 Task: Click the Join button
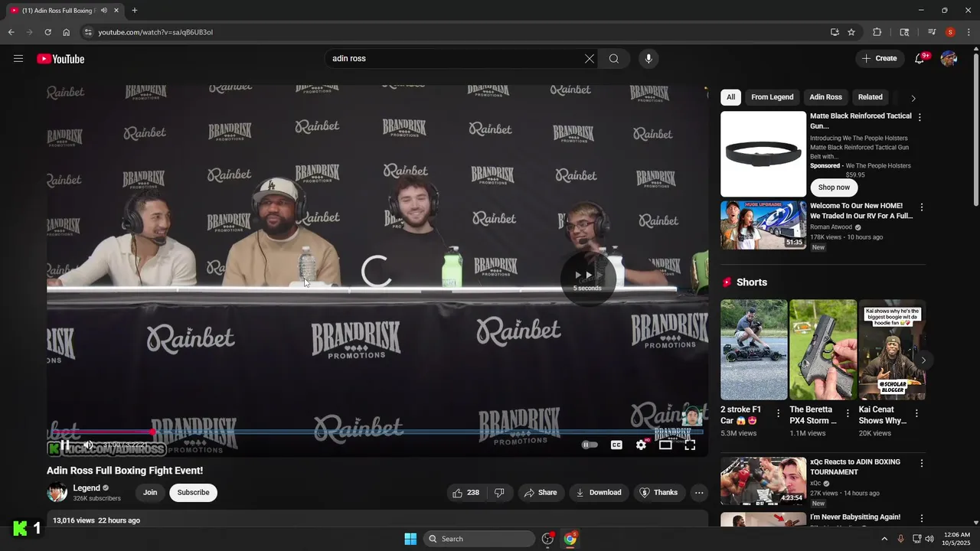(150, 493)
